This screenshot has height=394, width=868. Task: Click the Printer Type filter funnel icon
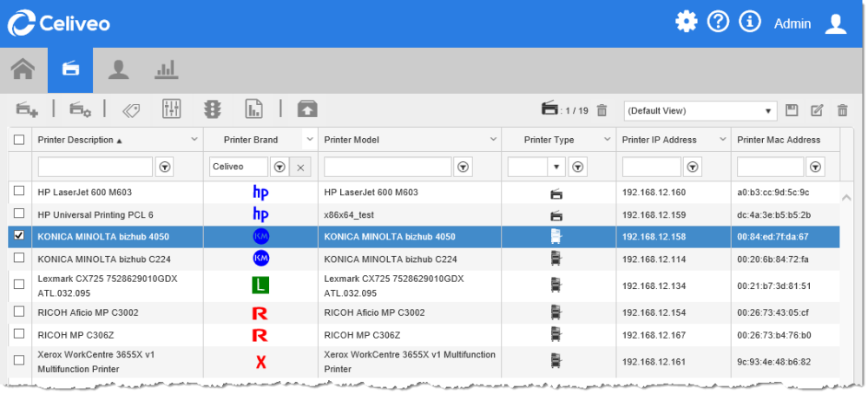(578, 167)
